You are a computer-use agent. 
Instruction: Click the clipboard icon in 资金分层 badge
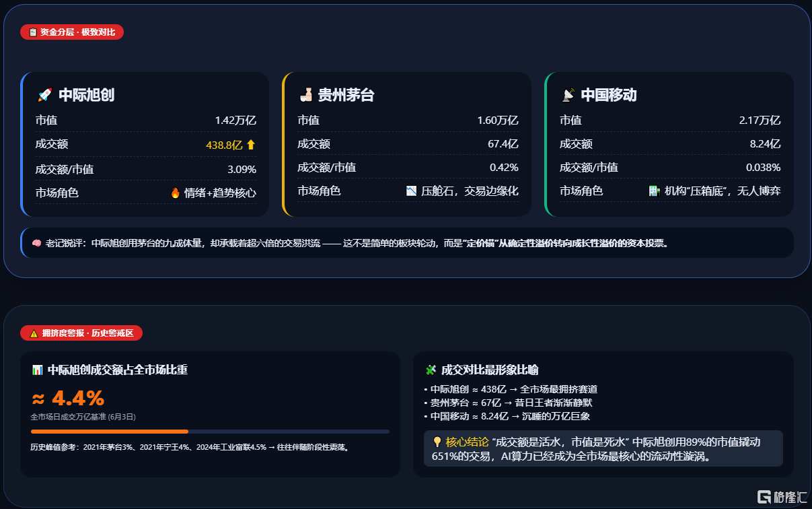tap(33, 32)
